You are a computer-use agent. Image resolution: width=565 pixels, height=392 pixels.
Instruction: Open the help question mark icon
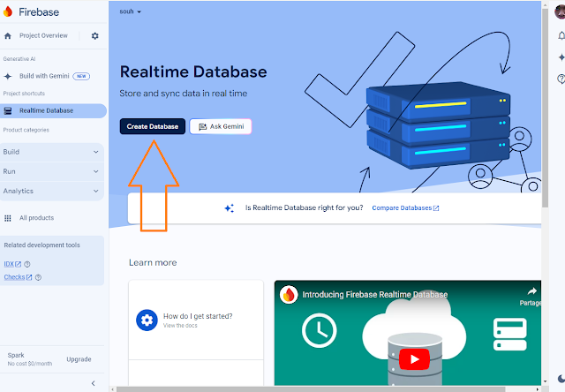561,79
